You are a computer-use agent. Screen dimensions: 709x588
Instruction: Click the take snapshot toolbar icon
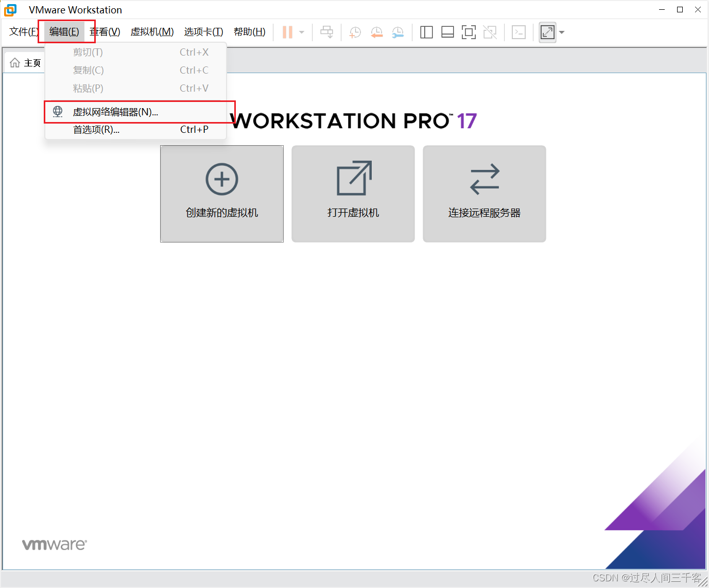(355, 32)
